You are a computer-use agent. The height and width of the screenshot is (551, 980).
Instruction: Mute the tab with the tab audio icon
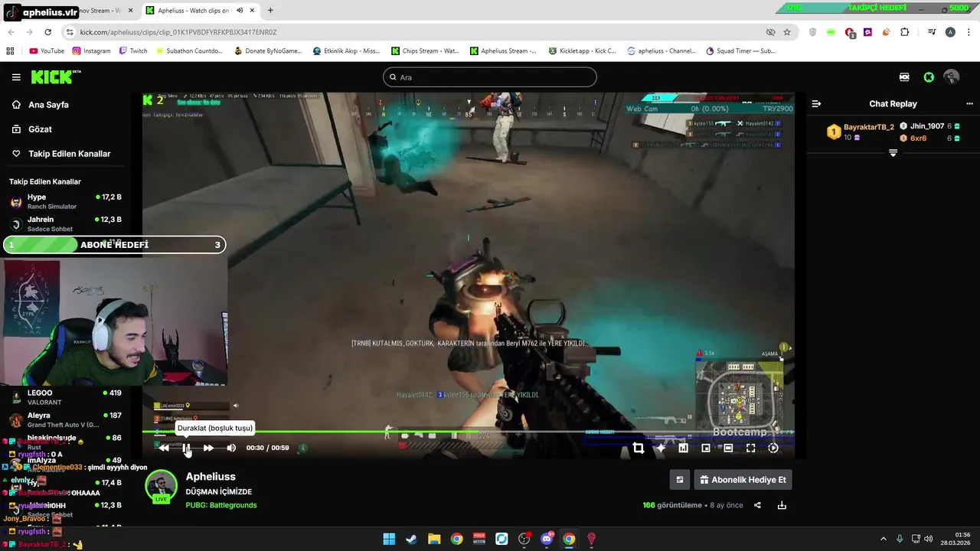(x=240, y=11)
